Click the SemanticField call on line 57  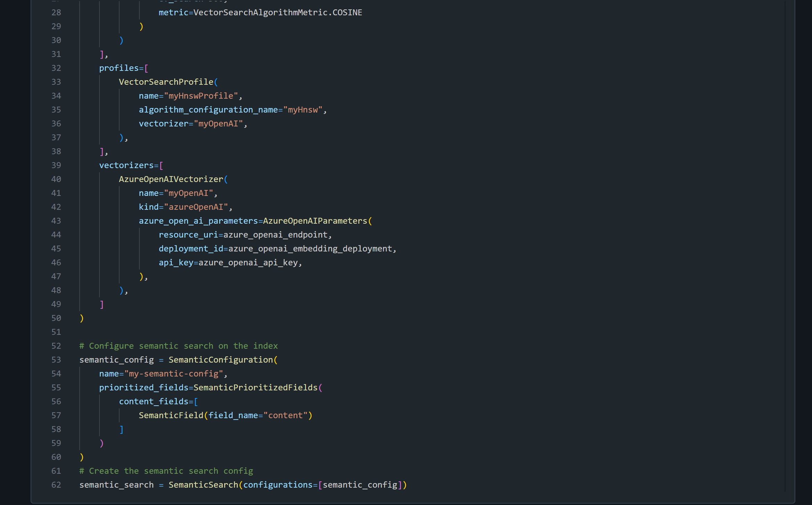click(171, 415)
